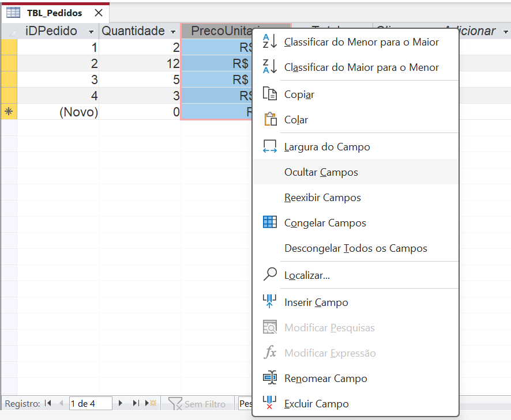Go to the next record button
Screen dimensions: 511x420
coord(121,403)
